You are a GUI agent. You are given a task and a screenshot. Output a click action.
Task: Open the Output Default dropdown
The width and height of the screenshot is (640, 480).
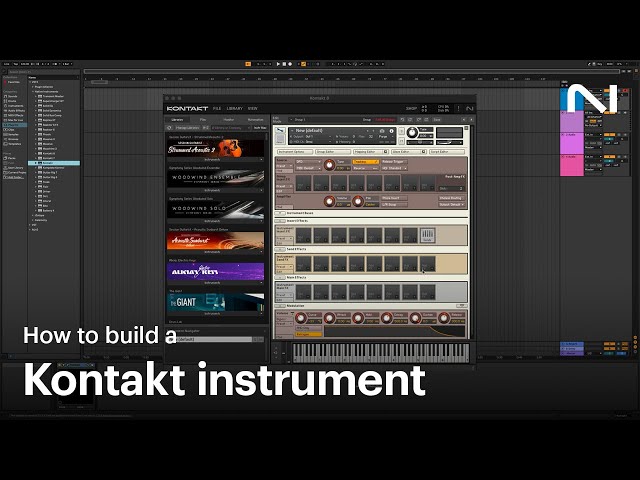point(451,204)
